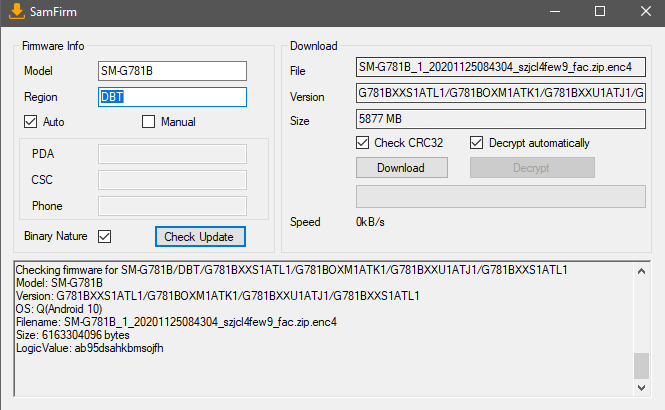Focus the Region input field
The width and height of the screenshot is (665, 410).
171,97
